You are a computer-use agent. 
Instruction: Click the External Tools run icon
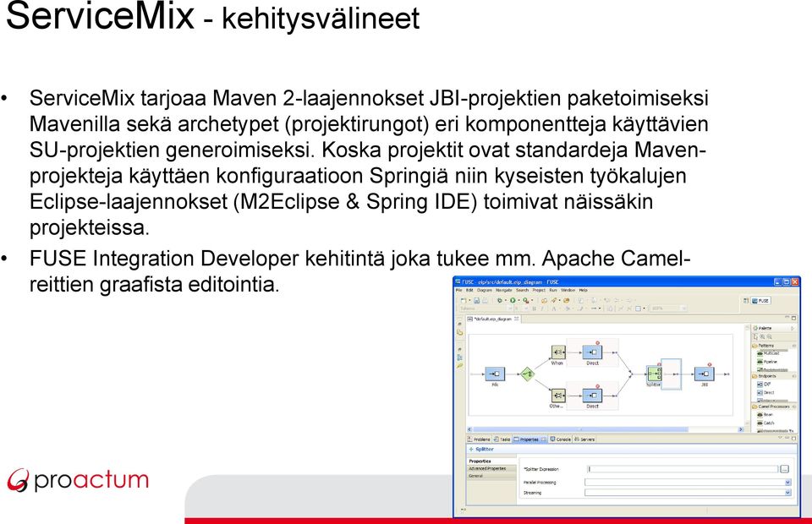coord(525,300)
